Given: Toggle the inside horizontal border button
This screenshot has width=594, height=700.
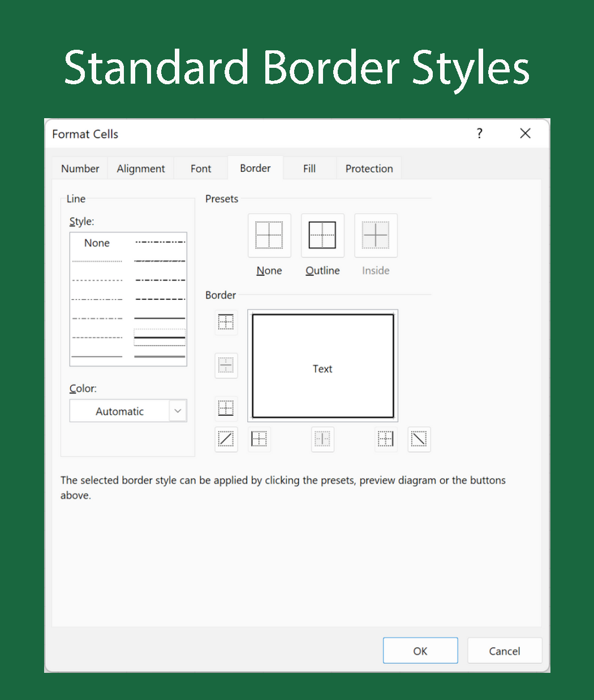Looking at the screenshot, I should tap(226, 366).
